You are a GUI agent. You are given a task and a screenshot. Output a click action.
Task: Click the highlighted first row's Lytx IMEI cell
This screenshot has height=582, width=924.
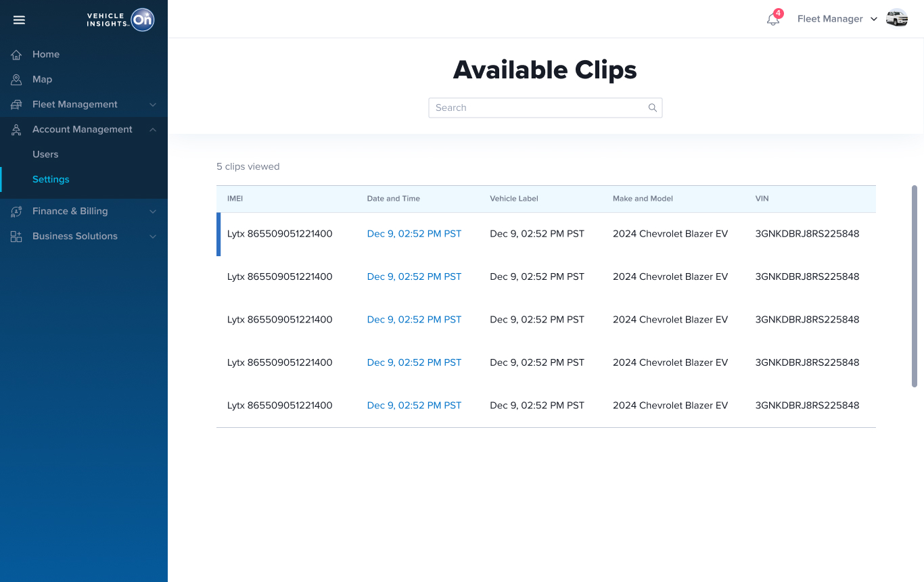[x=279, y=234]
